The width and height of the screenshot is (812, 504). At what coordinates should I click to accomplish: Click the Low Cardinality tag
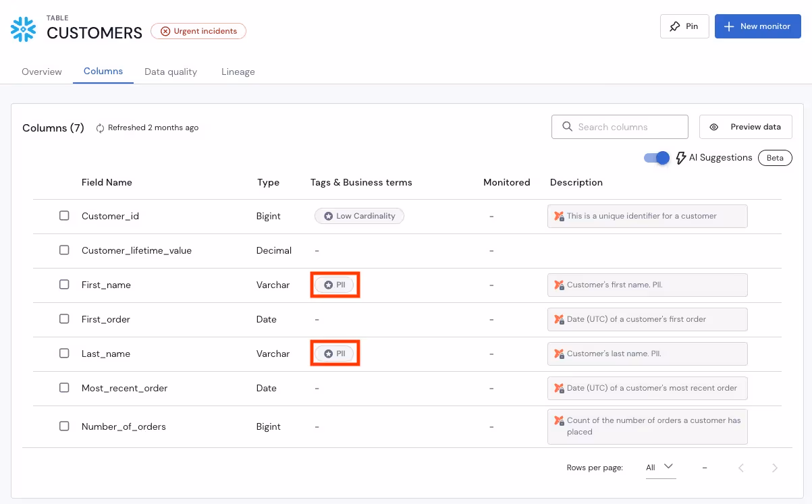click(x=359, y=217)
